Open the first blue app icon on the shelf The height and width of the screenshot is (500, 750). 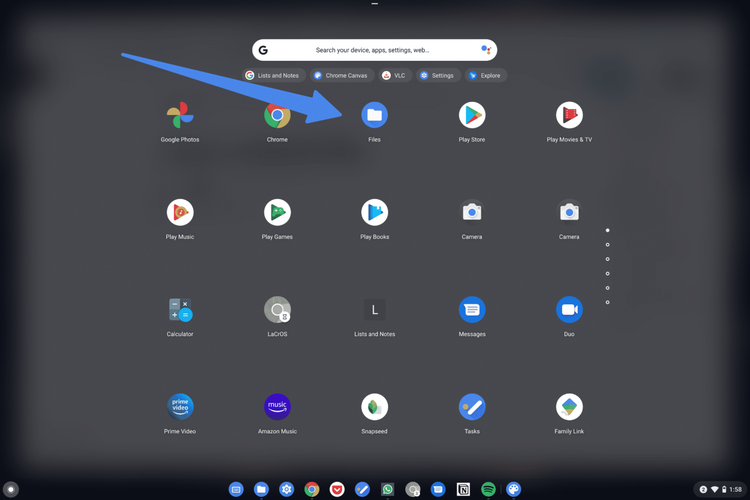tap(236, 489)
